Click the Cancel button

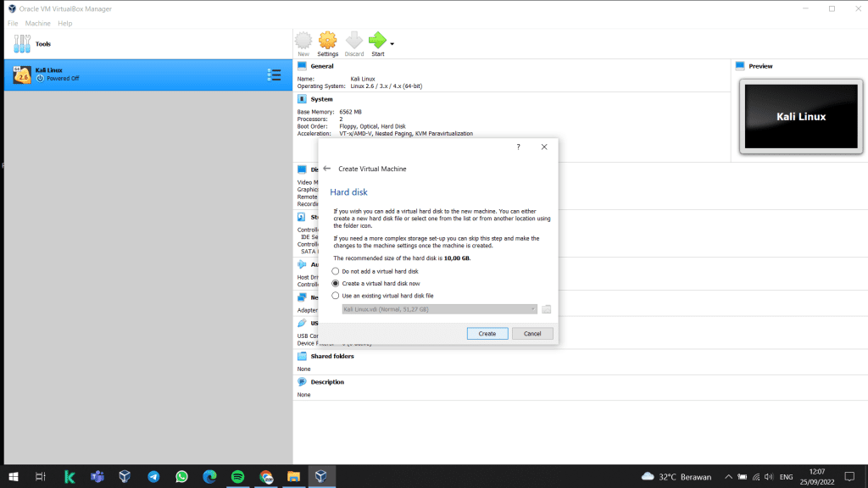(532, 334)
